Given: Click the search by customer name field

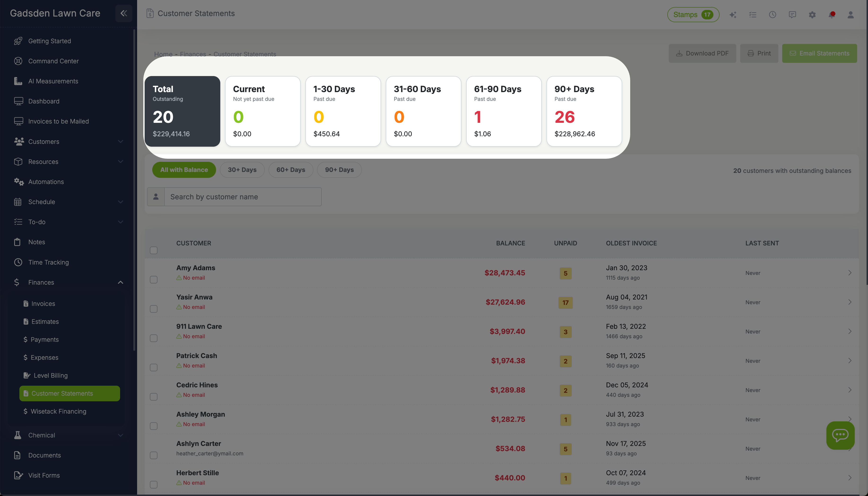Looking at the screenshot, I should click(x=242, y=197).
